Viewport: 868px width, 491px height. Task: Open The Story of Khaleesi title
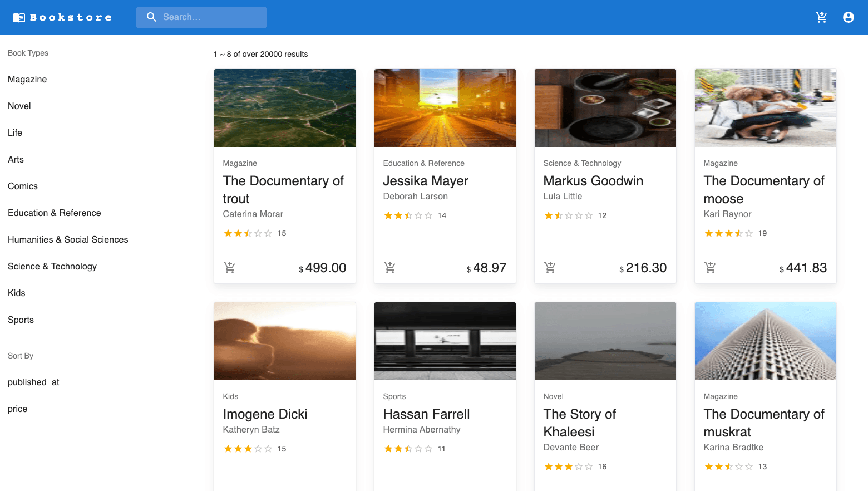580,423
